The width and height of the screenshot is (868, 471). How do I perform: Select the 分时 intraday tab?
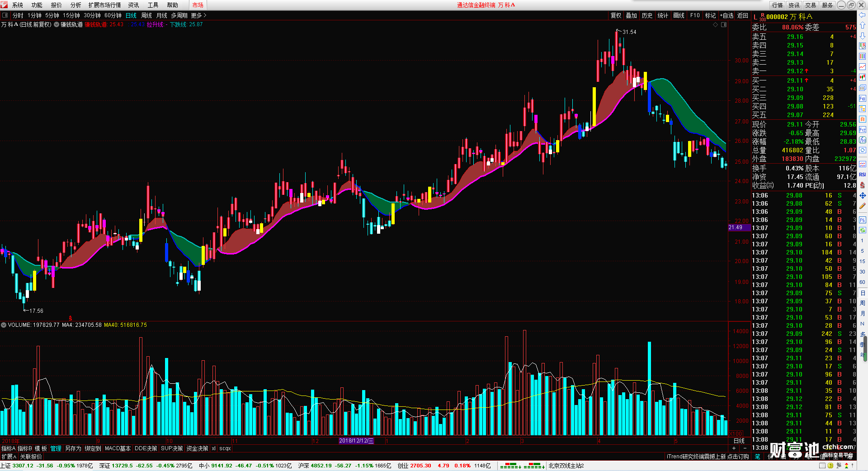pos(18,15)
